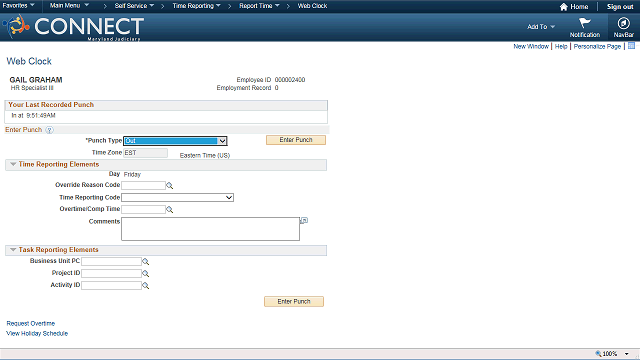Open New Window link
Image resolution: width=640 pixels, height=360 pixels.
pyautogui.click(x=531, y=47)
